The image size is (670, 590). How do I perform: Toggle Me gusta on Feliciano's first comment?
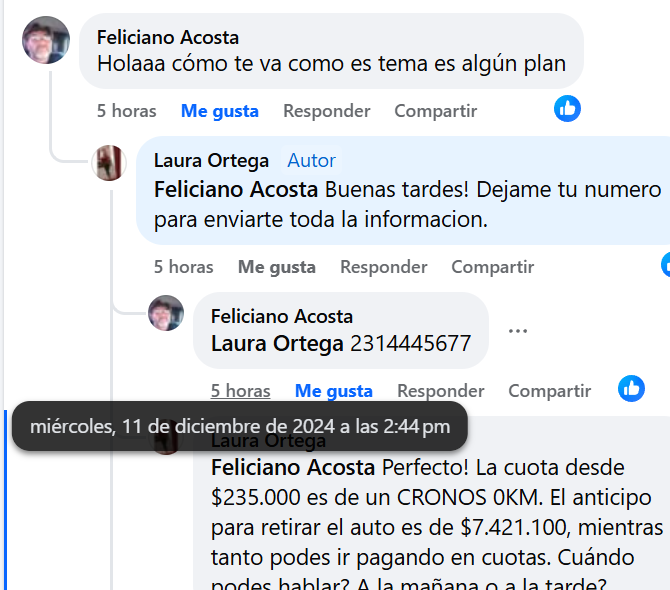tap(220, 111)
